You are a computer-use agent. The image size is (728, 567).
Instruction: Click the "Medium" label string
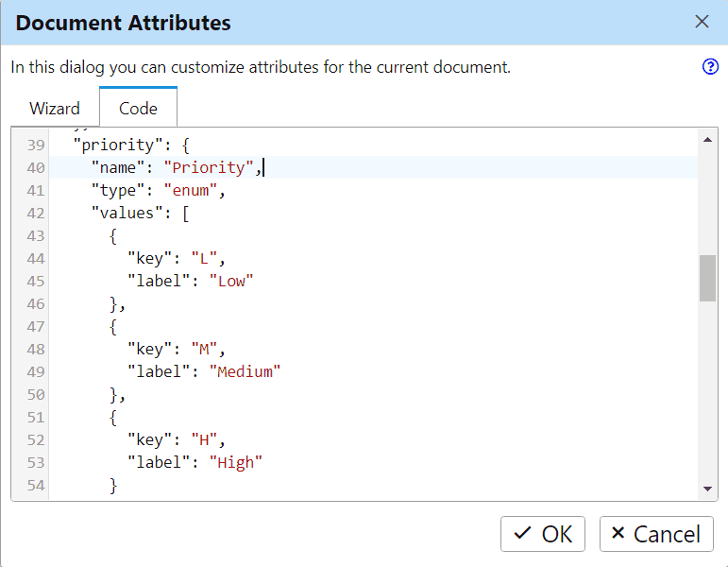(245, 371)
